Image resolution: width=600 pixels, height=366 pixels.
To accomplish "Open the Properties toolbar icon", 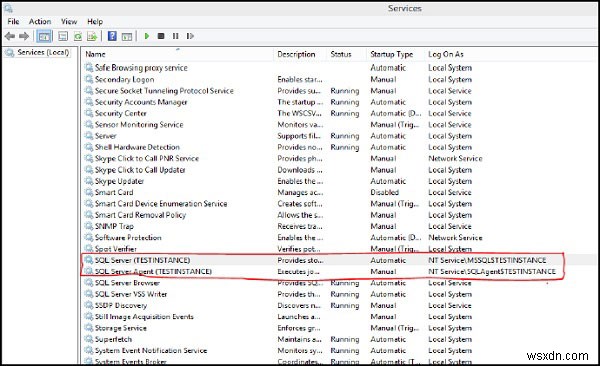I will pos(63,36).
